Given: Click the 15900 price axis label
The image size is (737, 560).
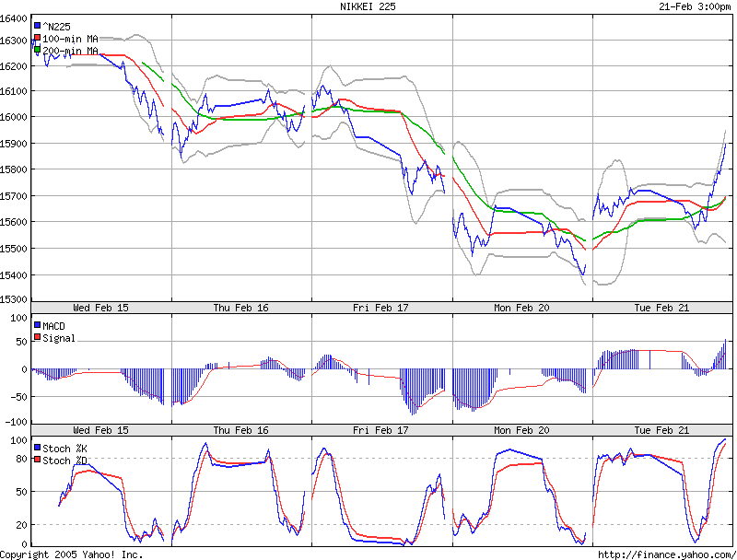Looking at the screenshot, I should click(x=14, y=144).
